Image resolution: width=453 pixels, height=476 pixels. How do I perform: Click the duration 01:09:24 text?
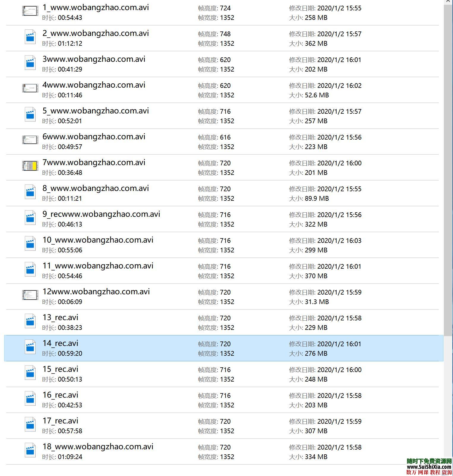[70, 457]
